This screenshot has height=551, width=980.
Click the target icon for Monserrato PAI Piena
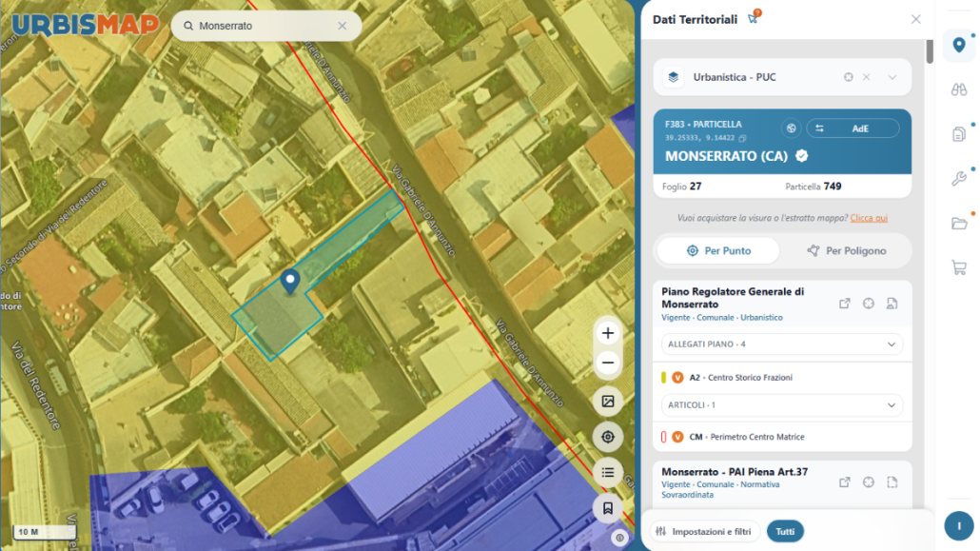868,482
